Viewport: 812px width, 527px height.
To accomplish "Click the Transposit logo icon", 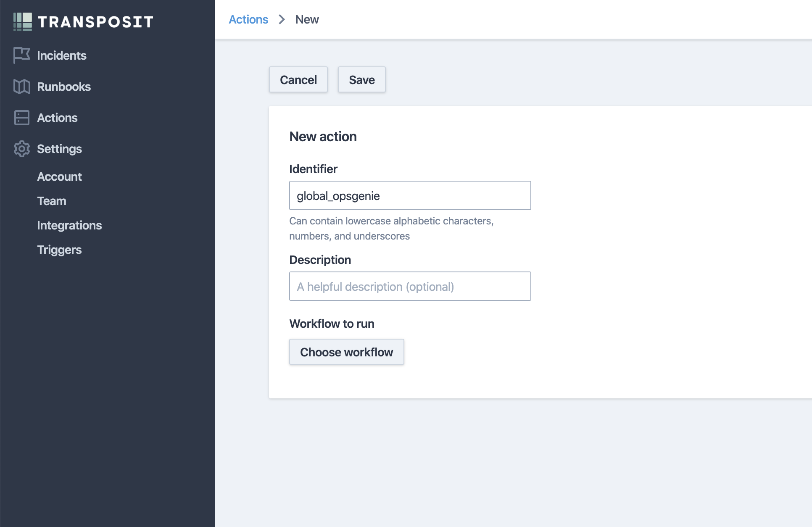I will pos(23,22).
